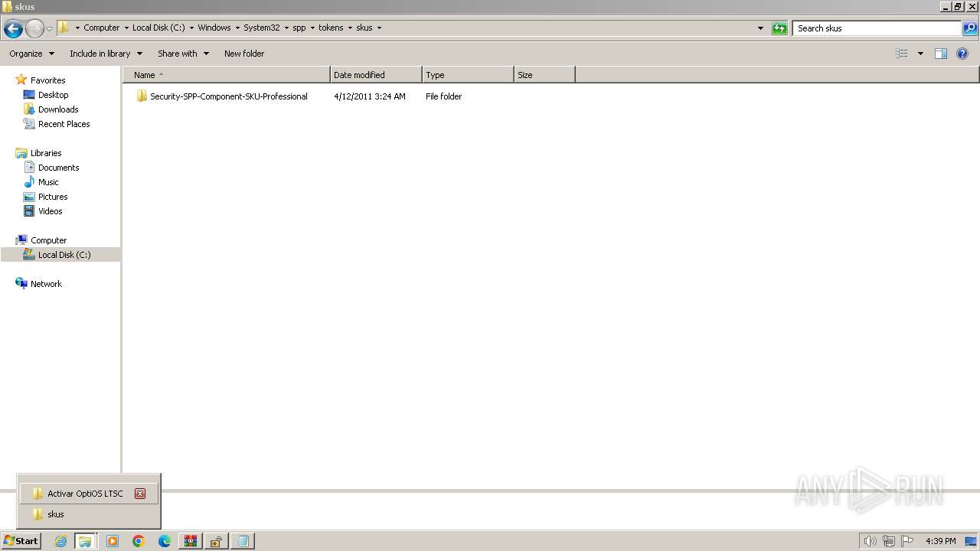Go back with the Back arrow button
Image resolution: width=980 pixels, height=551 pixels.
[x=13, y=29]
